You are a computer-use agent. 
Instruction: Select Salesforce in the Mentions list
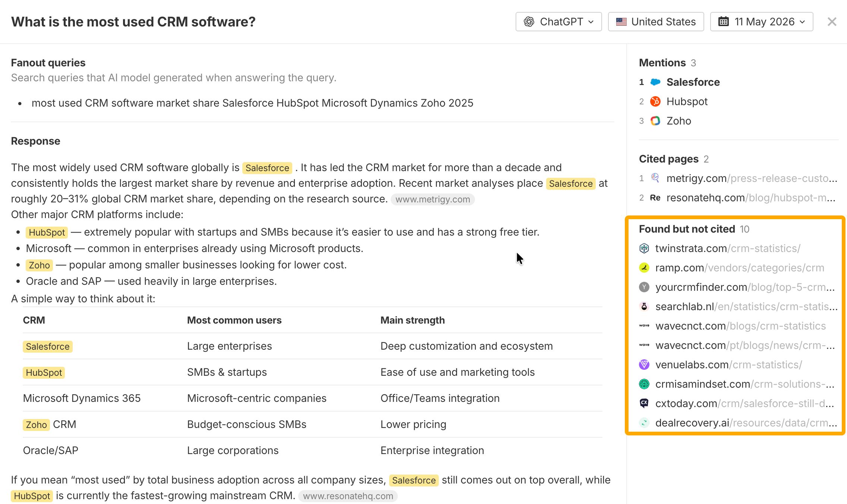[693, 82]
